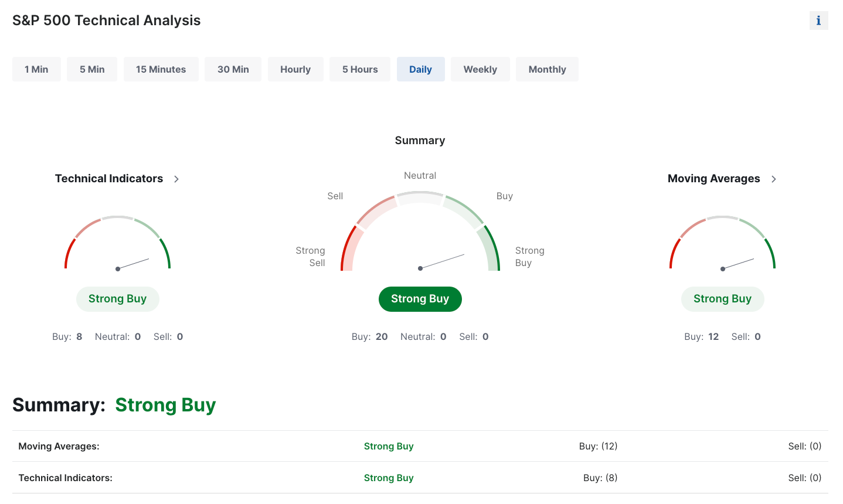The height and width of the screenshot is (504, 843).
Task: Click Strong Buy in the Technical Indicators row
Action: [x=389, y=478]
